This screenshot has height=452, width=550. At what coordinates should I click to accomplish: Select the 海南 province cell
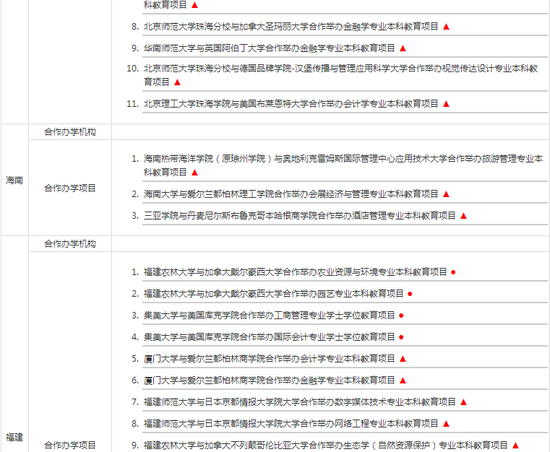pos(14,180)
